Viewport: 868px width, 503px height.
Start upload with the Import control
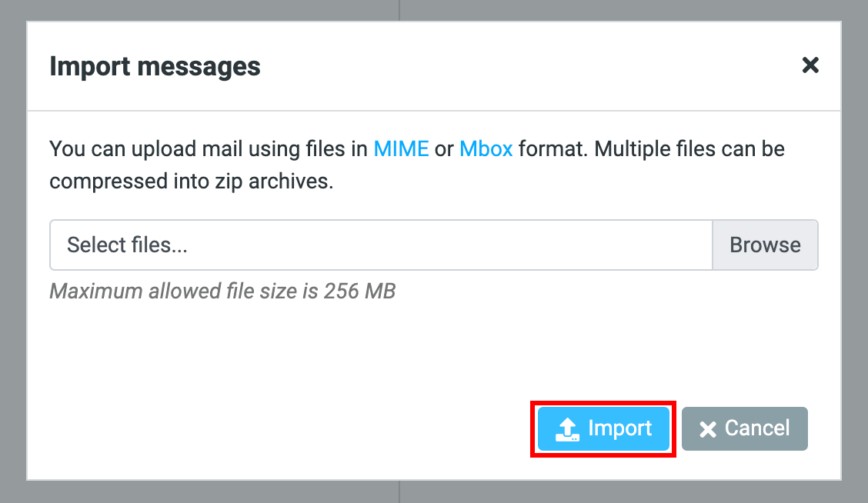tap(603, 428)
